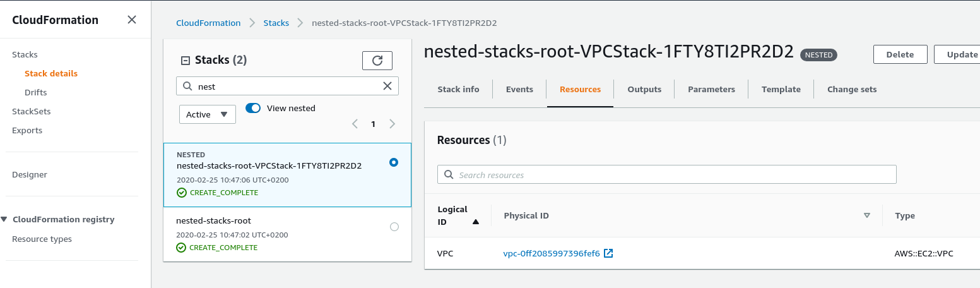The height and width of the screenshot is (288, 980).
Task: Open the vpc-0ff2085997396fef6 link
Action: [551, 253]
